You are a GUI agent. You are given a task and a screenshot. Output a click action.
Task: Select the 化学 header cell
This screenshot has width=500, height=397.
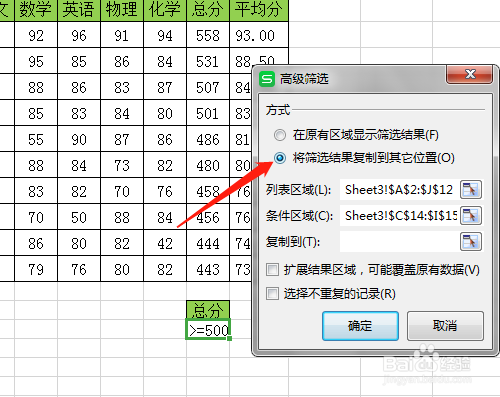coord(165,10)
